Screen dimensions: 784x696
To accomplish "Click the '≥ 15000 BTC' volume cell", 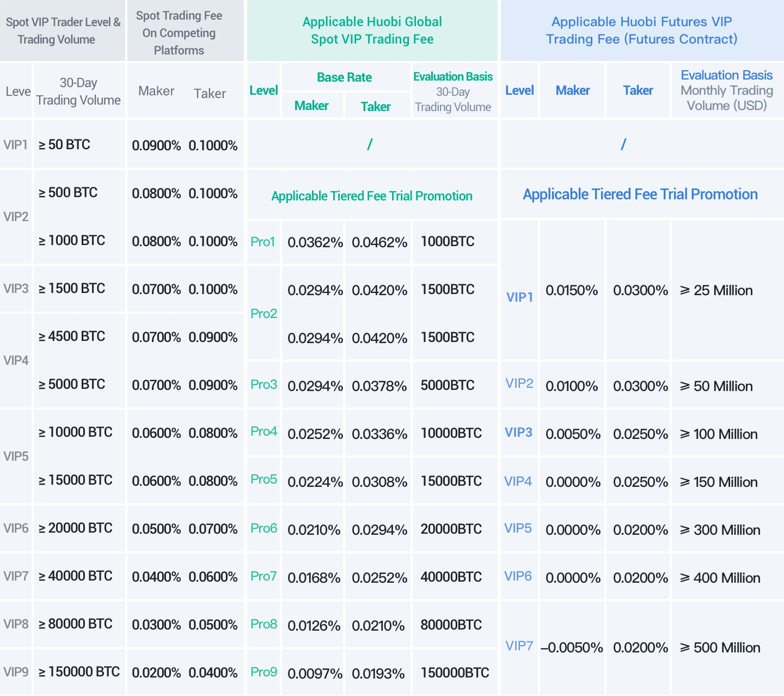I will pyautogui.click(x=75, y=480).
